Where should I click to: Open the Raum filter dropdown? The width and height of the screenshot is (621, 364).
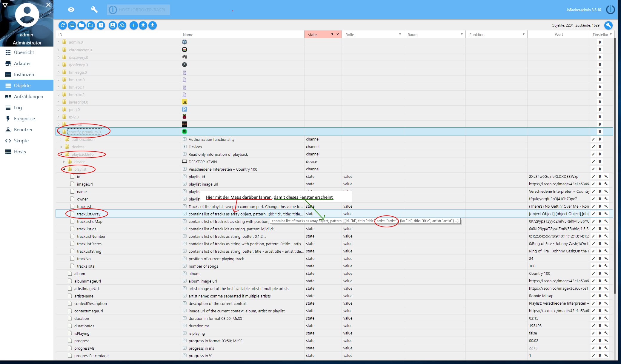pyautogui.click(x=462, y=35)
